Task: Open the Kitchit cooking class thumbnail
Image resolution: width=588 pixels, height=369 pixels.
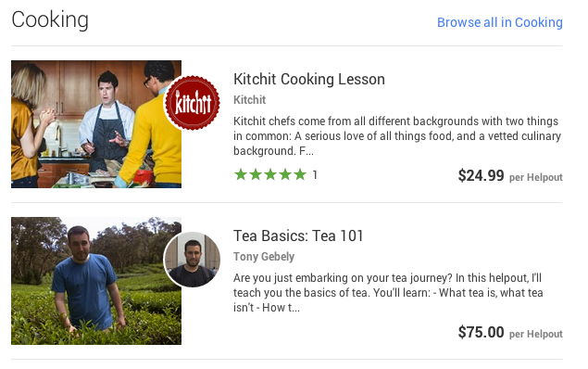Action: tap(96, 124)
